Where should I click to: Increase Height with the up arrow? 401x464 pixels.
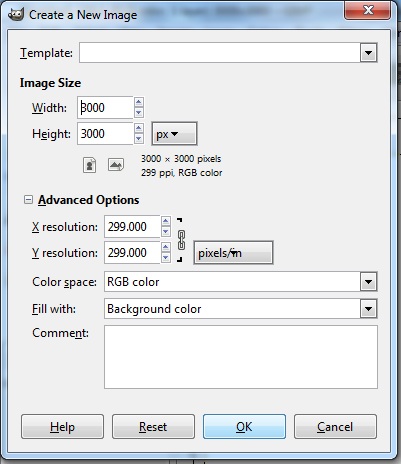coord(139,128)
